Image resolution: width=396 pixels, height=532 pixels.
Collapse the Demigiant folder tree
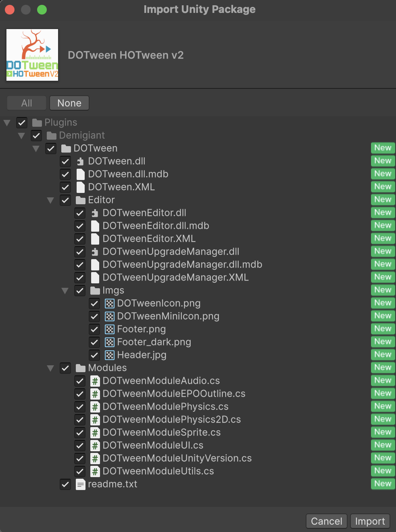pyautogui.click(x=21, y=136)
